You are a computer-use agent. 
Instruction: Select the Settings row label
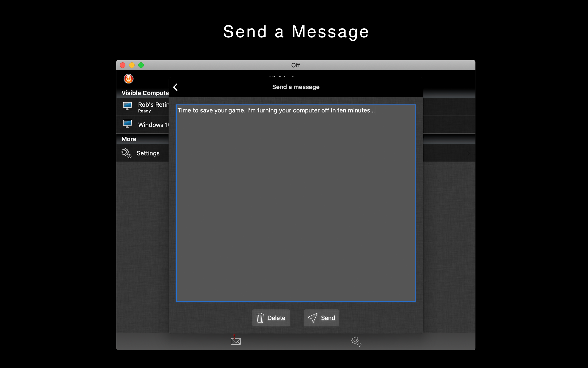pos(148,153)
